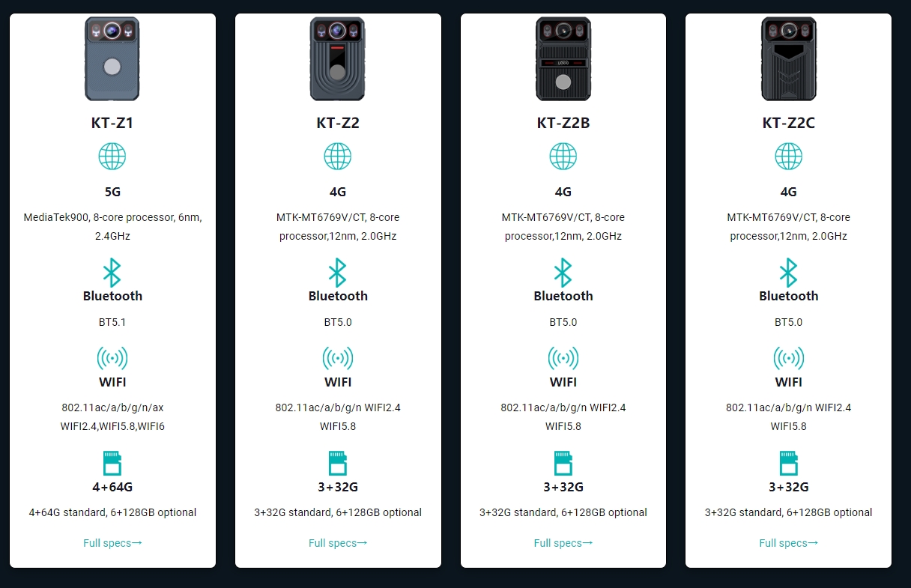The image size is (911, 588).
Task: Click the SD card storage icon under KT-Z2C
Action: pyautogui.click(x=788, y=463)
